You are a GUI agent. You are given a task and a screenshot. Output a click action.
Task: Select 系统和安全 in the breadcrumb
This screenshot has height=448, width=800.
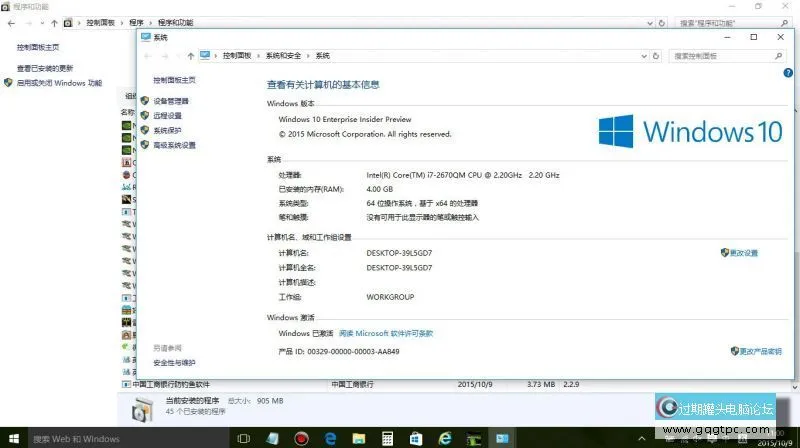click(283, 56)
